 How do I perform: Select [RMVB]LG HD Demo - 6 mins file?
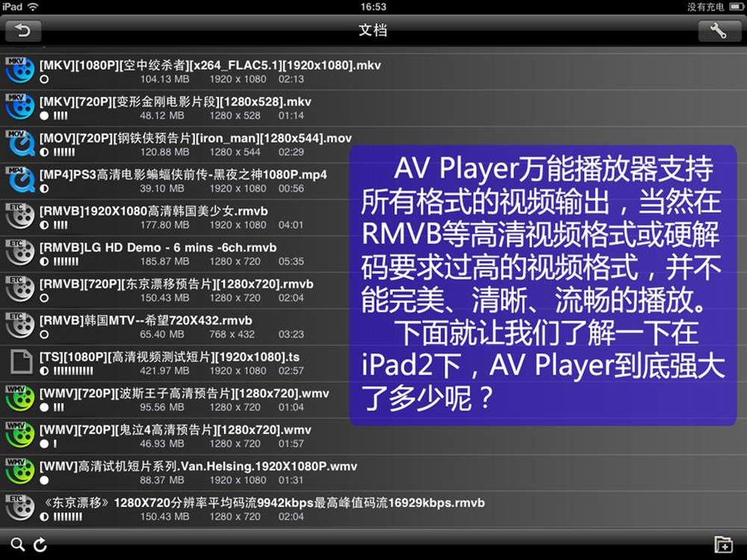coord(158,248)
